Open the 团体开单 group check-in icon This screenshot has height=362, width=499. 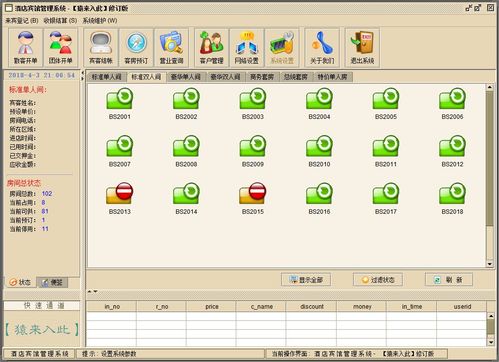61,48
